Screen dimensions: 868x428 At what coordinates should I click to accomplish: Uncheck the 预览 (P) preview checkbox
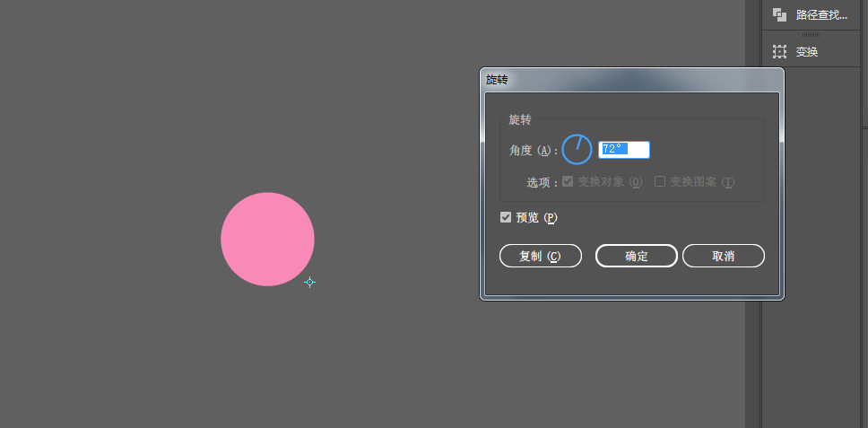tap(506, 218)
